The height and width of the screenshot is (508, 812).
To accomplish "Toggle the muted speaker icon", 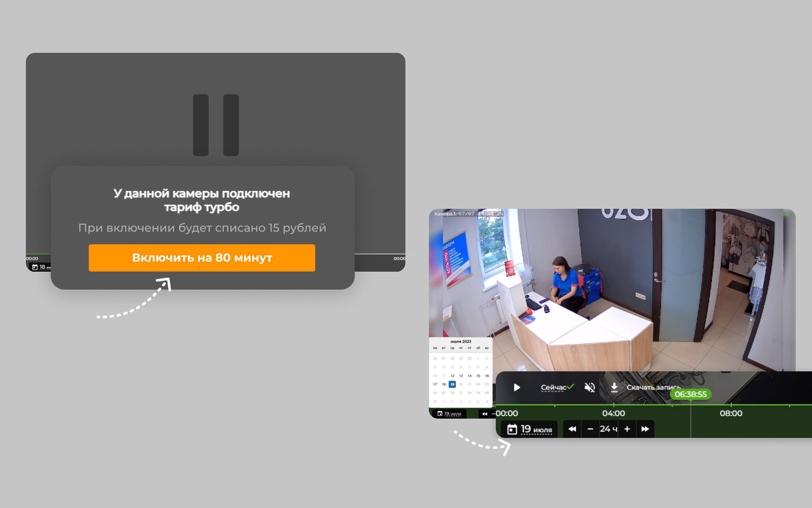I will click(589, 388).
